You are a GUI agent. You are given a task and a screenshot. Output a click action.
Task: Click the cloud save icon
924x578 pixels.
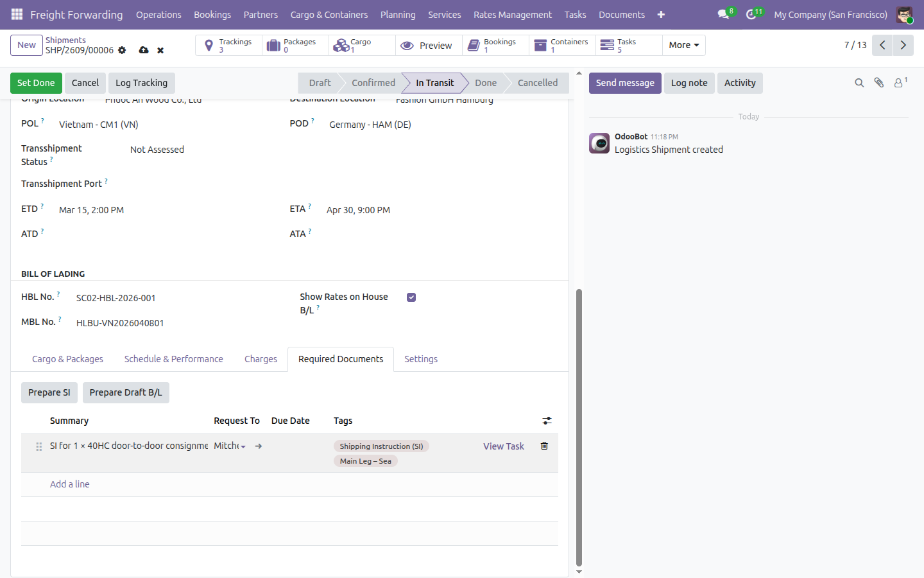tap(144, 50)
